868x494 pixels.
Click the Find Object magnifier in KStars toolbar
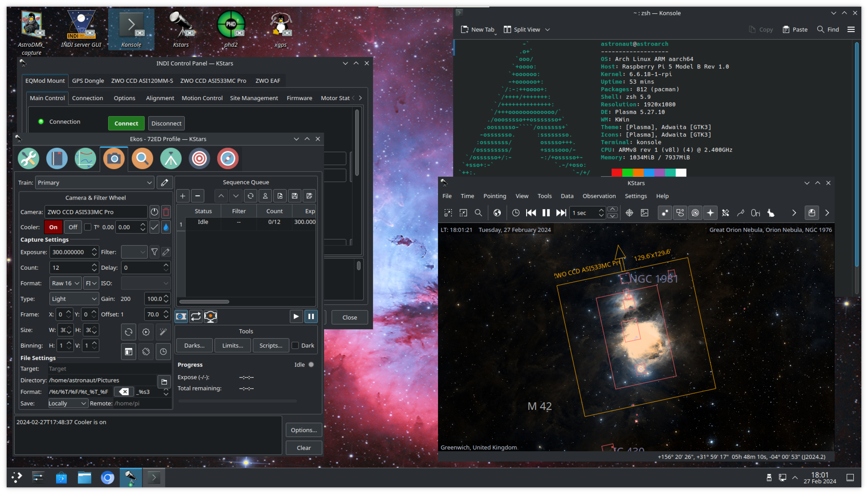(478, 213)
